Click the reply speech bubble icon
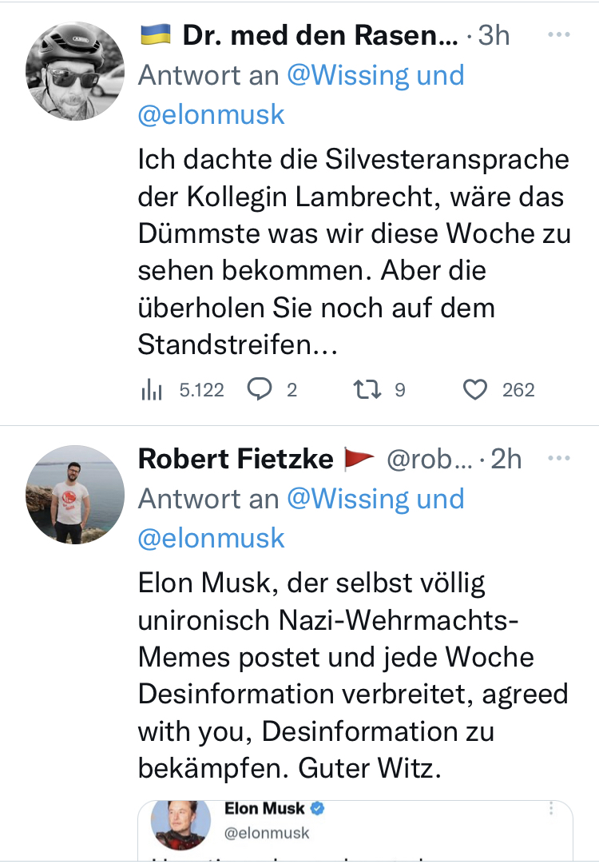Image resolution: width=599 pixels, height=868 pixels. (260, 389)
